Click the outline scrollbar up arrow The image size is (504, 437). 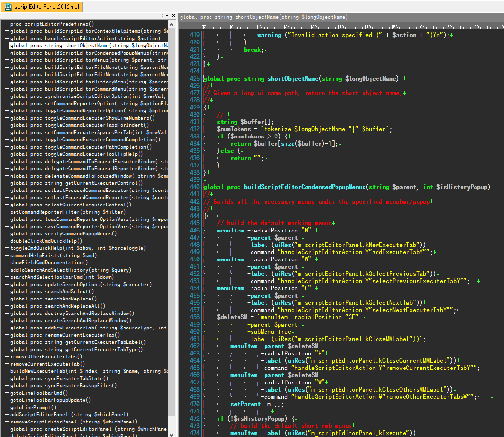pos(172,25)
